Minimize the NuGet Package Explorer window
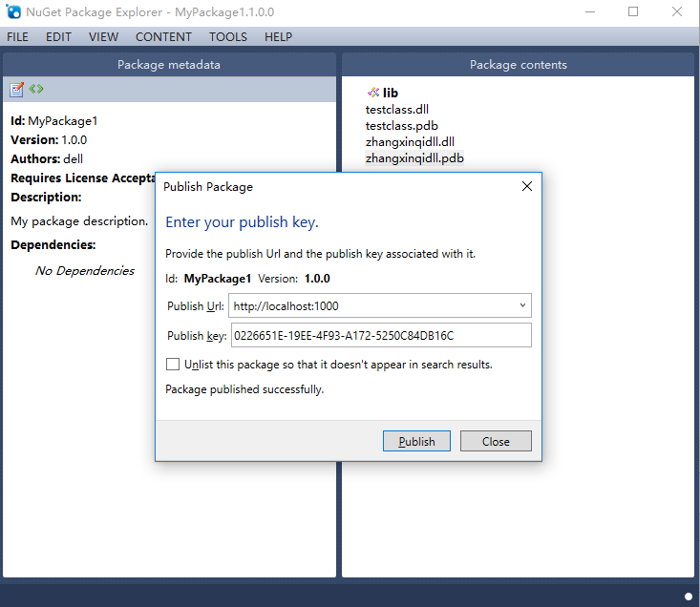The image size is (700, 607). click(x=590, y=11)
